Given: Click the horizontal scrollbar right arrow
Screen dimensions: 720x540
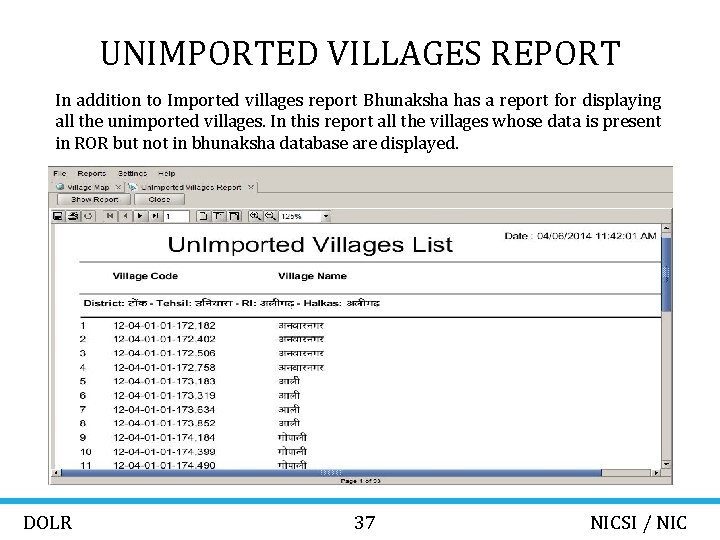Looking at the screenshot, I should pyautogui.click(x=656, y=472).
